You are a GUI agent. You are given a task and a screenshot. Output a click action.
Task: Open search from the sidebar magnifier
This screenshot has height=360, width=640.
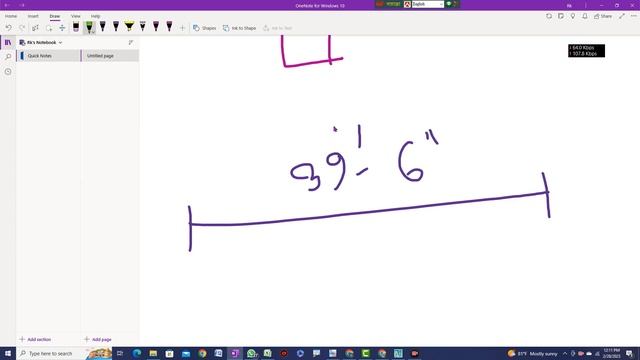8,57
